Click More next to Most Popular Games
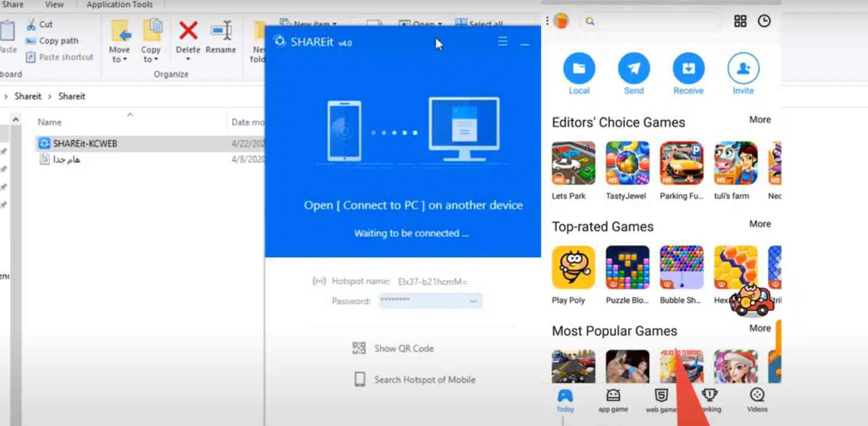Screen dimensions: 868x426 pyautogui.click(x=760, y=328)
